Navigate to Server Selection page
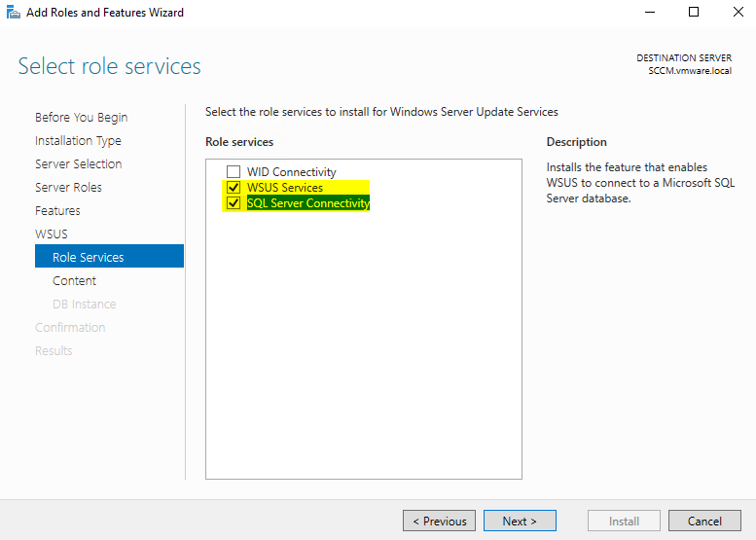 pos(78,163)
